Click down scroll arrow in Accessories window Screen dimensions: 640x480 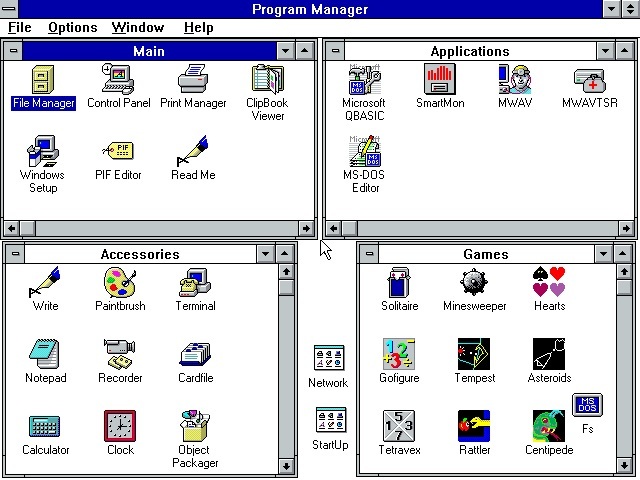(x=286, y=466)
